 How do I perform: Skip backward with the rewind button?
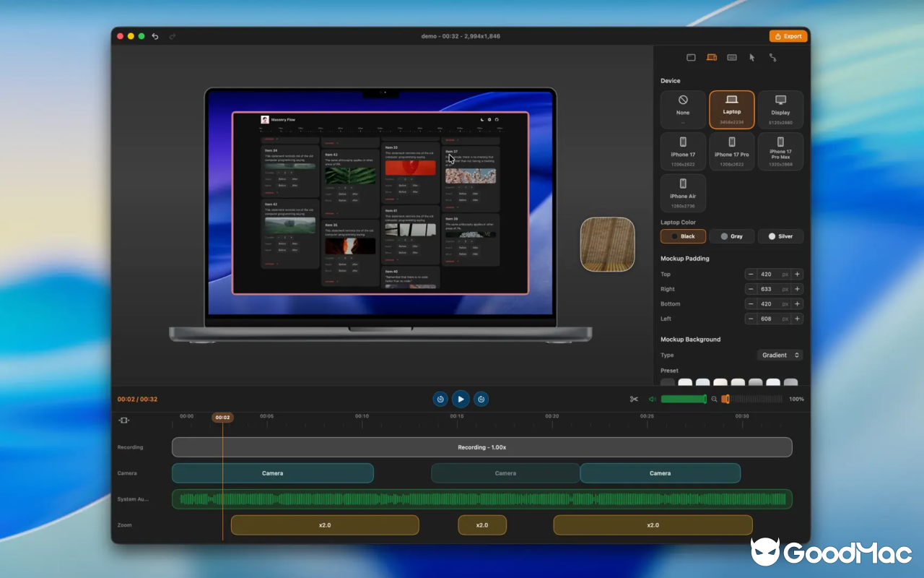440,399
